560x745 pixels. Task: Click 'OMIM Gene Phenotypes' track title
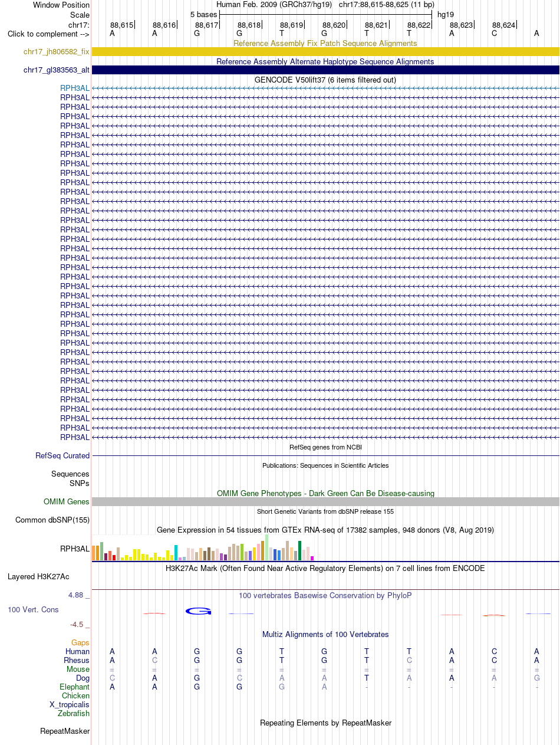point(325,494)
